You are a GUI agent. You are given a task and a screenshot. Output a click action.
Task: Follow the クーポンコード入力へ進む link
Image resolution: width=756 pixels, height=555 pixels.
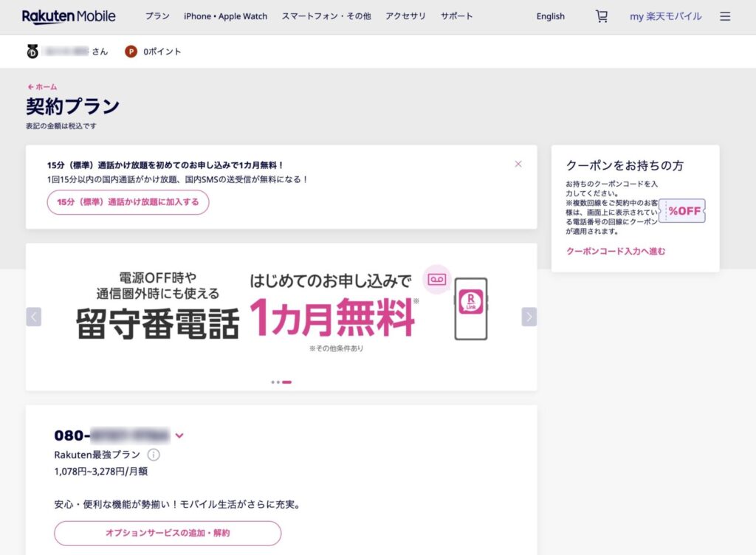click(x=616, y=252)
